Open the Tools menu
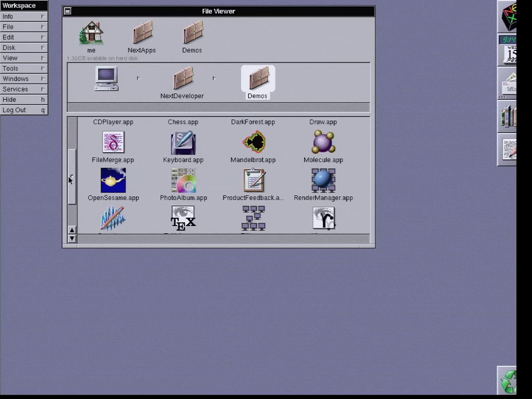This screenshot has height=399, width=532. [24, 69]
